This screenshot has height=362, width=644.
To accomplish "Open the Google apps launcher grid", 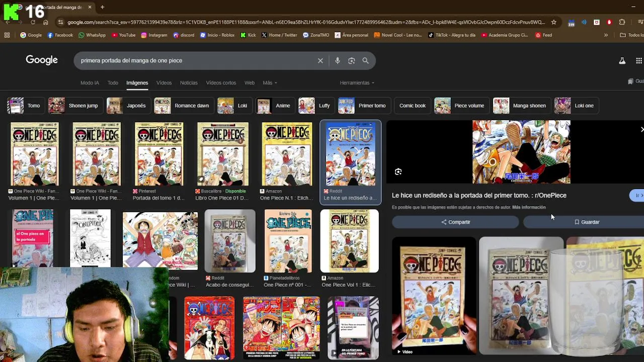I will click(639, 60).
